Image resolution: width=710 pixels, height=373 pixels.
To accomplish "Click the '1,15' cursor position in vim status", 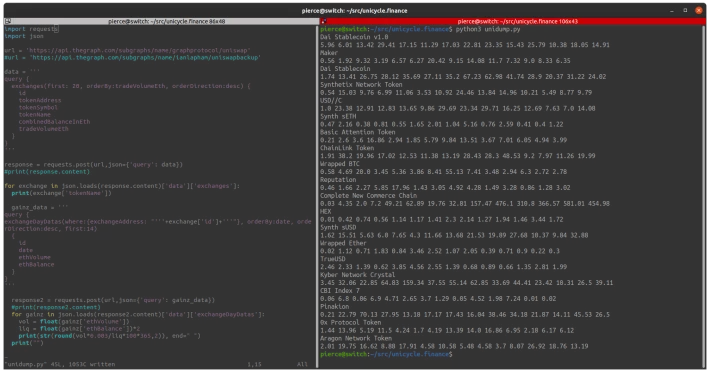I will point(254,364).
